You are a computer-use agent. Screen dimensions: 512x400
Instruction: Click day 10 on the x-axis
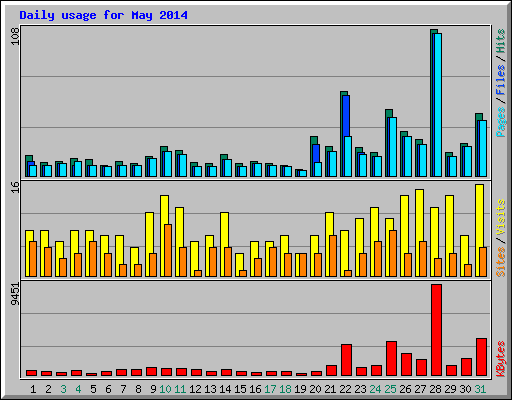point(165,389)
